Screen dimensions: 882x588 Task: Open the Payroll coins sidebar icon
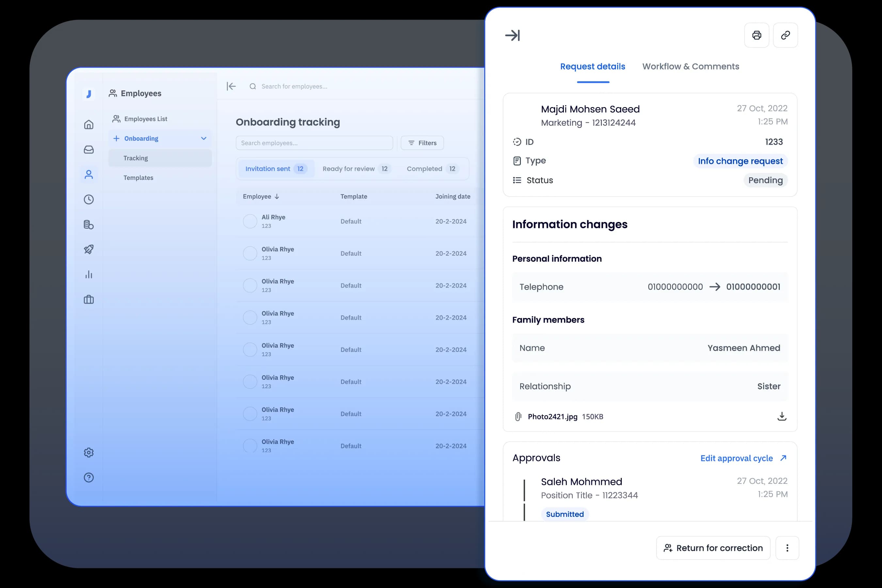[x=88, y=225]
